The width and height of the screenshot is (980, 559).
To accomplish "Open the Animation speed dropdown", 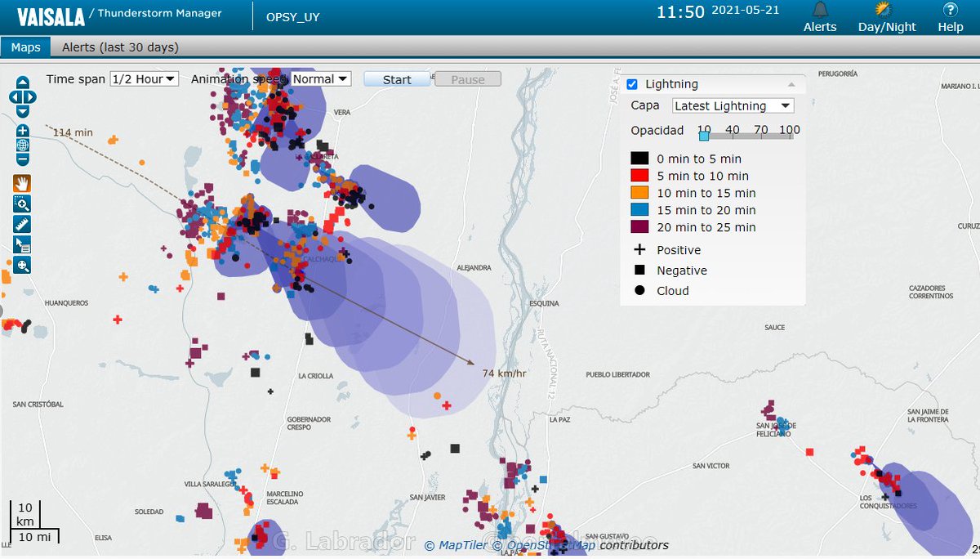I will click(321, 79).
